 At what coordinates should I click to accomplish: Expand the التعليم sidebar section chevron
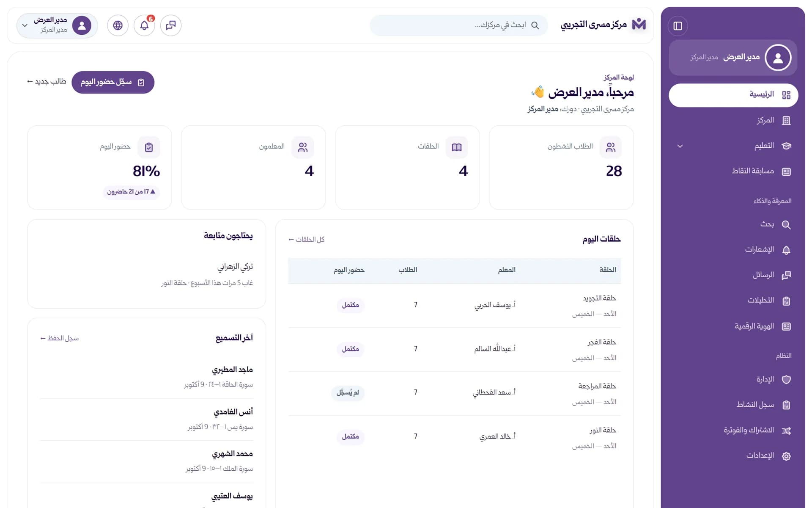[680, 146]
